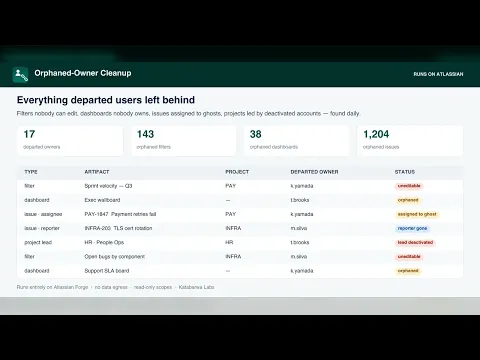
Task: Click the Katabarva Labs footer text
Action: pyautogui.click(x=196, y=287)
